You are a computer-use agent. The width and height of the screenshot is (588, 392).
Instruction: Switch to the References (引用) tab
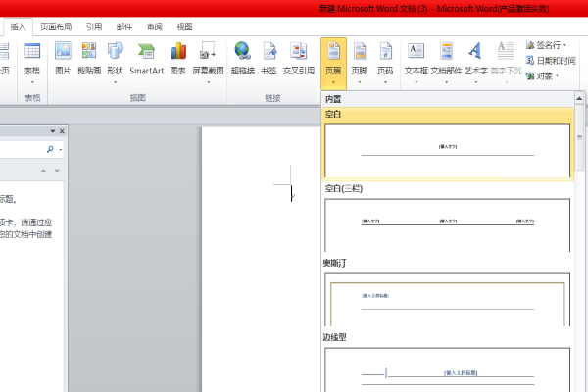coord(94,27)
